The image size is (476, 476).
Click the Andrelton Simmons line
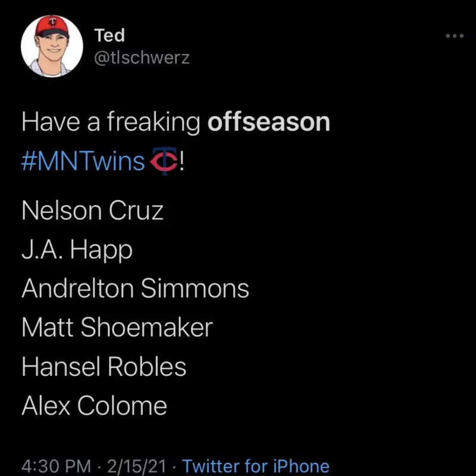point(135,289)
